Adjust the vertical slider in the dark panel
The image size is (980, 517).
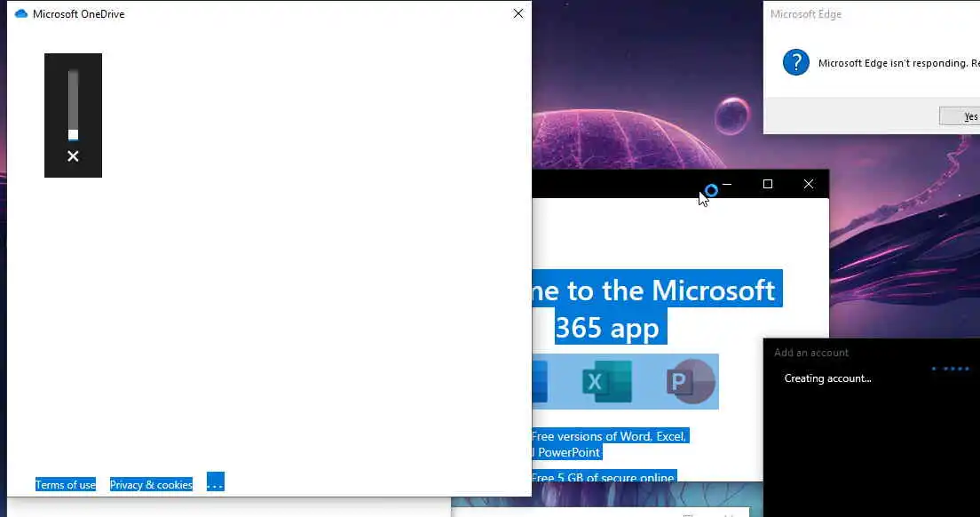(73, 105)
